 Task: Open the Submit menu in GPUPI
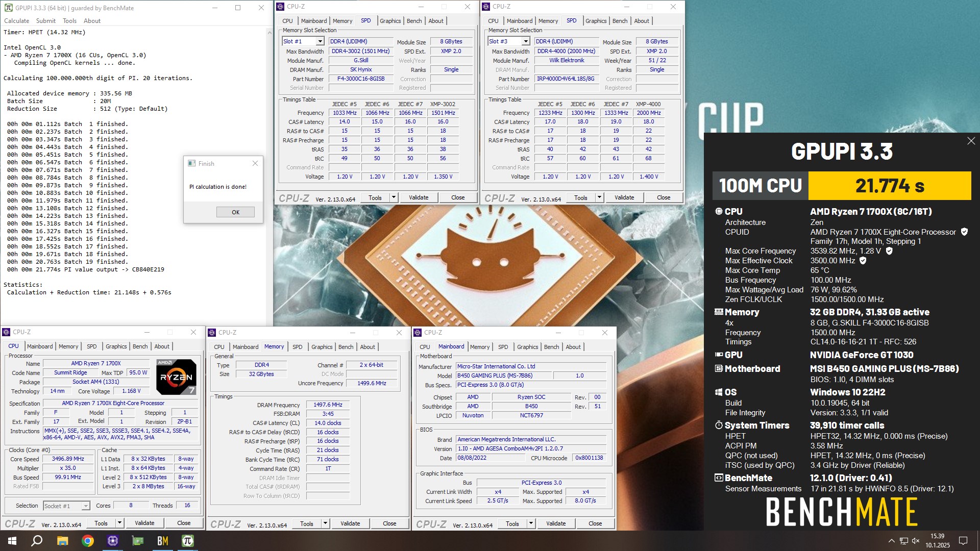coord(46,21)
